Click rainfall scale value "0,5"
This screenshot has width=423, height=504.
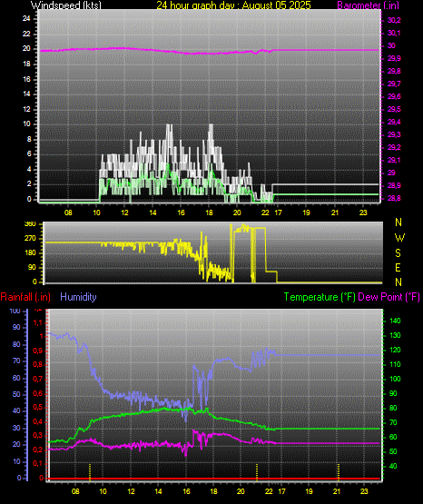point(38,407)
